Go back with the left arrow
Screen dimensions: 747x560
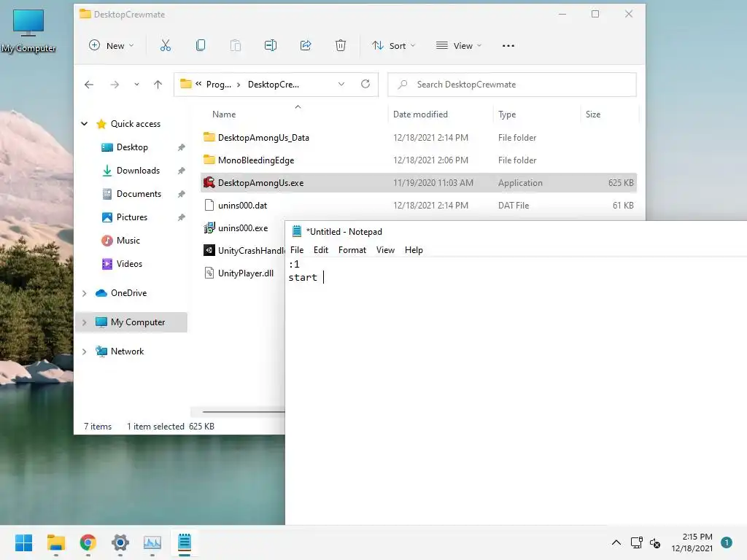point(89,85)
